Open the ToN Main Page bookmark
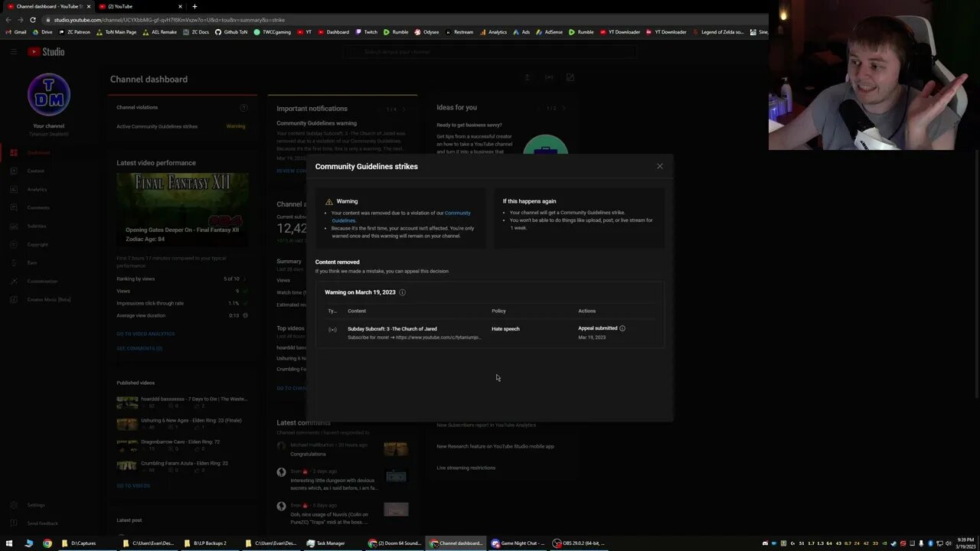The height and width of the screenshot is (551, 980). (x=116, y=32)
